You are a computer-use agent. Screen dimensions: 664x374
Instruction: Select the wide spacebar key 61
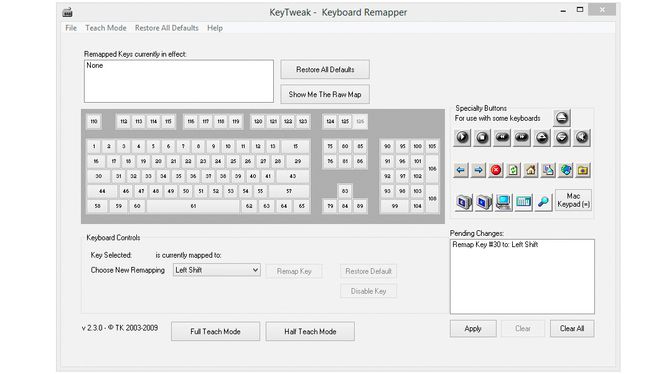point(193,206)
